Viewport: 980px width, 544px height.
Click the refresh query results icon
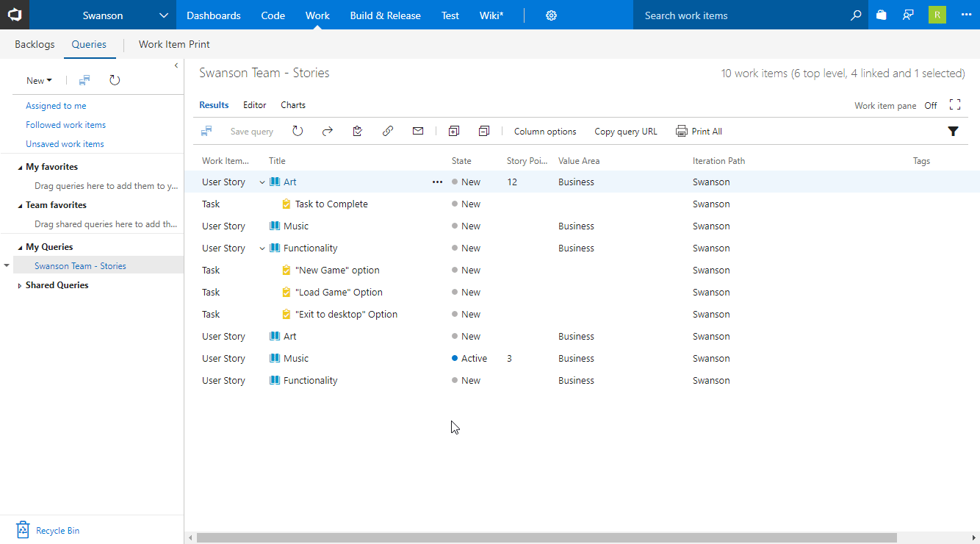[298, 131]
